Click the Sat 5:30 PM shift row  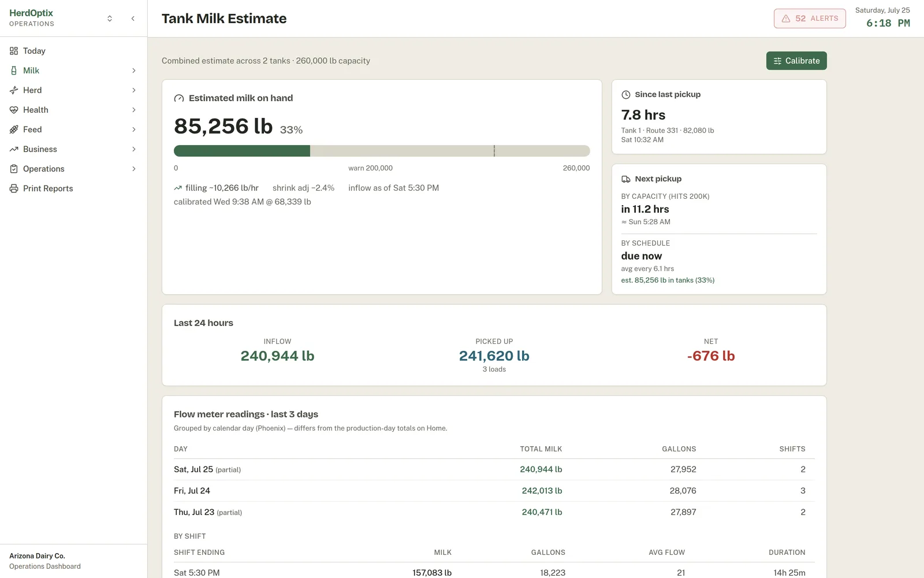coord(494,572)
